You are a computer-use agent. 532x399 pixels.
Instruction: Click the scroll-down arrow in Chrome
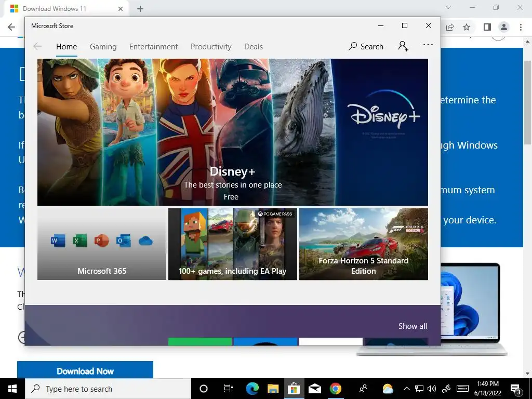point(528,374)
